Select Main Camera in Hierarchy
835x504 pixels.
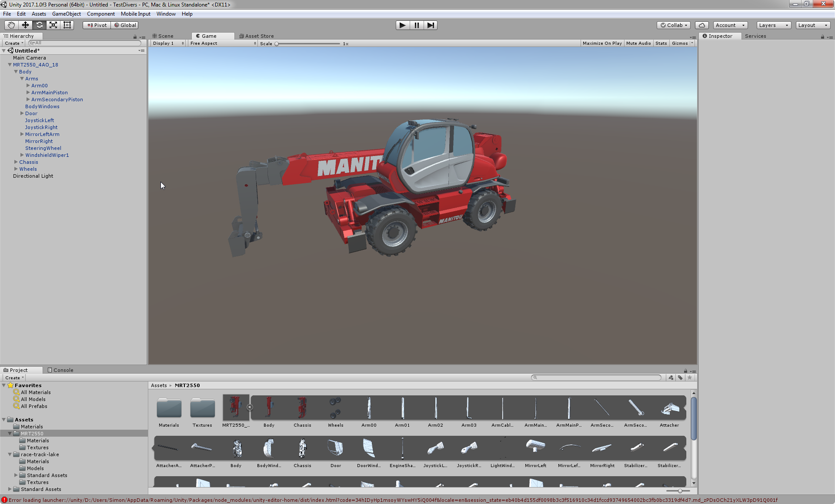[x=29, y=58]
